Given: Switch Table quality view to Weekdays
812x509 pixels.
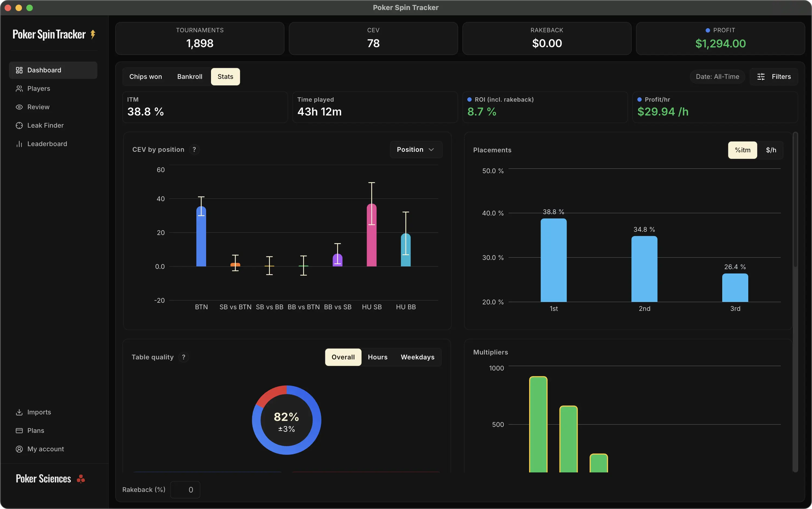Looking at the screenshot, I should pyautogui.click(x=417, y=357).
